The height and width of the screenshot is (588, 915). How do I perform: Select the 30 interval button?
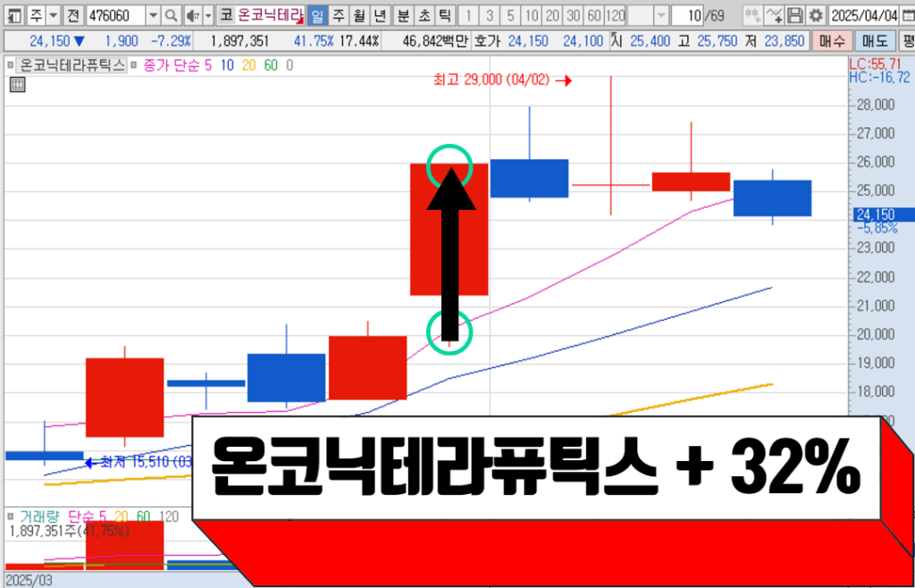pos(574,16)
